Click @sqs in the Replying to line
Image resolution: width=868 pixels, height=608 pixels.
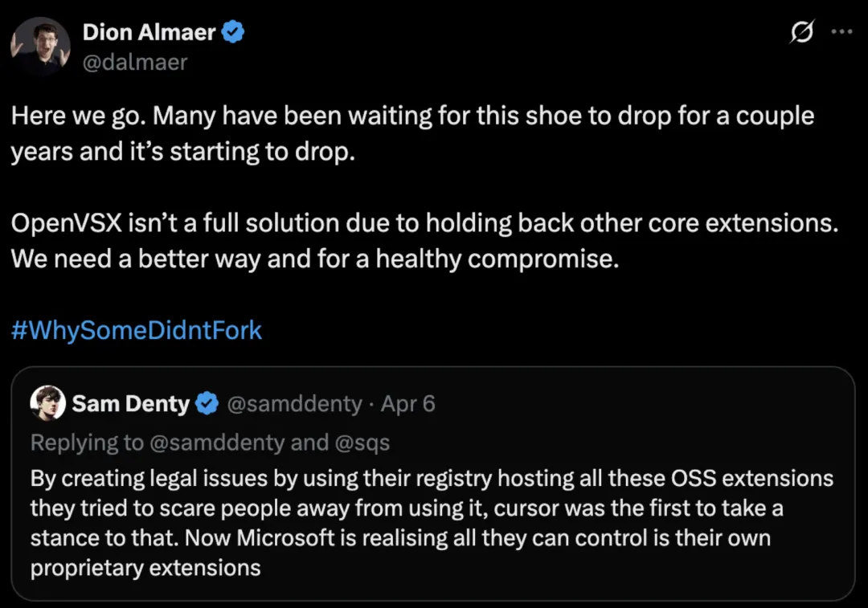(x=362, y=443)
